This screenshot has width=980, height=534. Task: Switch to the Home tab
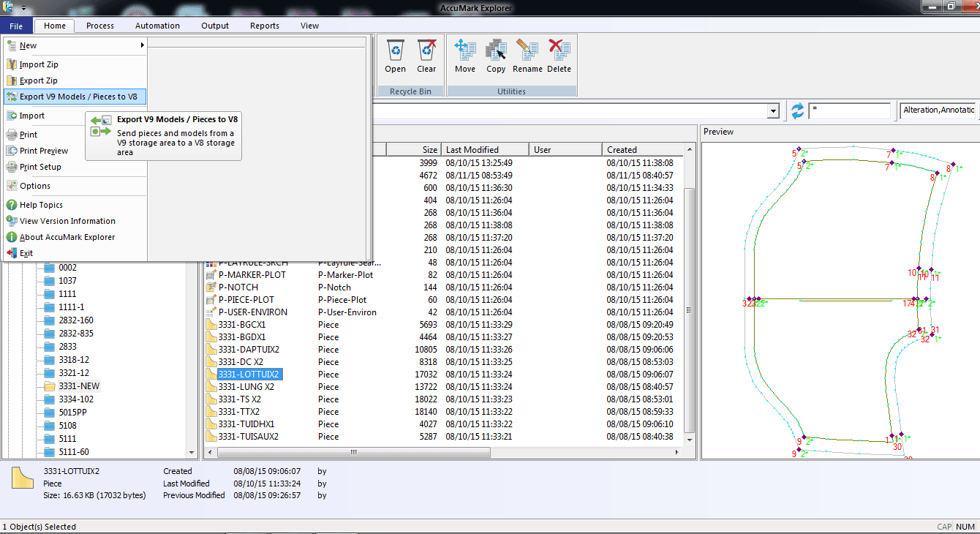pyautogui.click(x=55, y=26)
